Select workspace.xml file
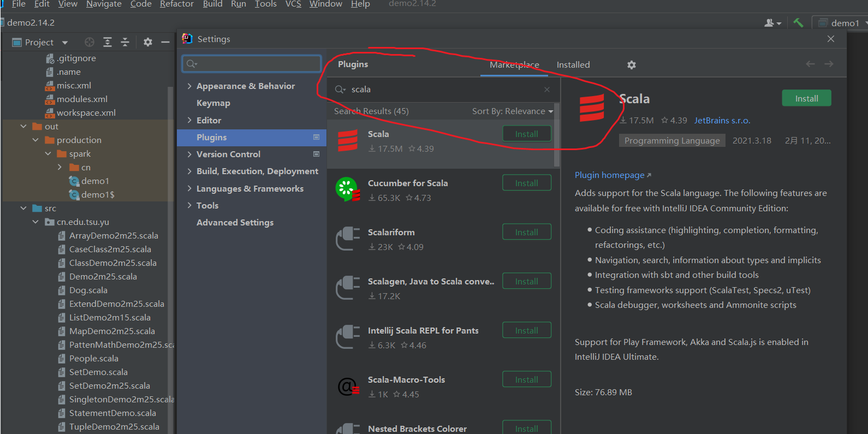868x434 pixels. tap(86, 112)
